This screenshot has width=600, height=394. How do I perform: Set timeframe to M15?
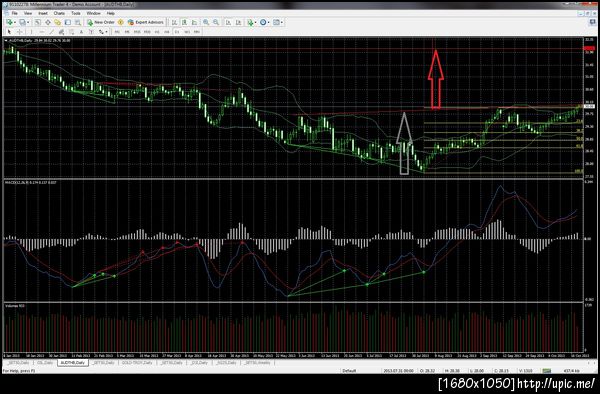(x=137, y=32)
